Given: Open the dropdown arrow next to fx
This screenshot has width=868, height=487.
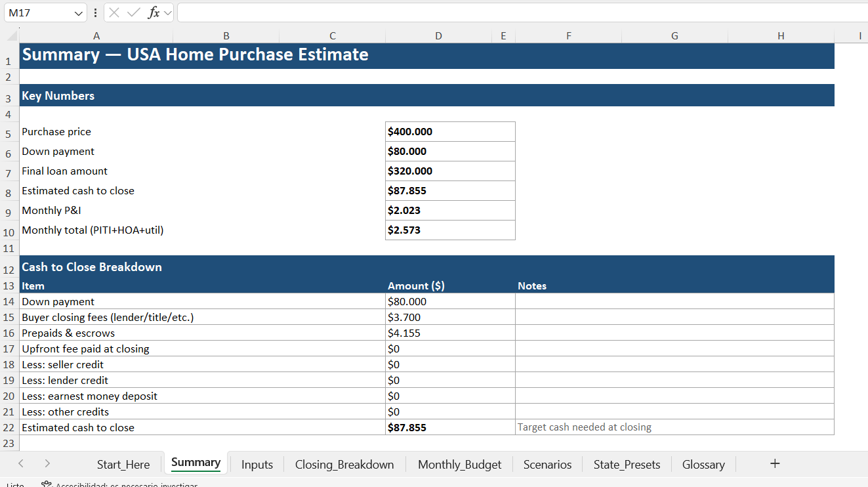Looking at the screenshot, I should point(168,12).
